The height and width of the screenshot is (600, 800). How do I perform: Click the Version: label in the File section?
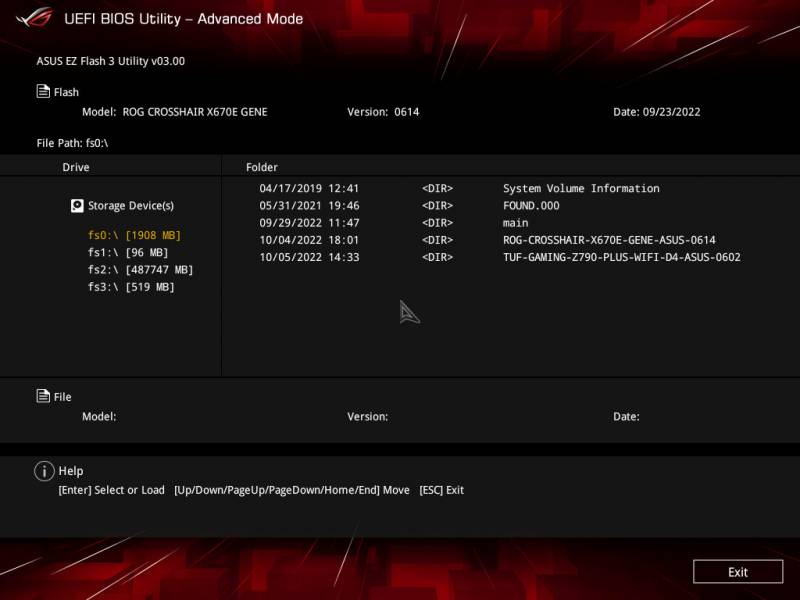coord(367,417)
